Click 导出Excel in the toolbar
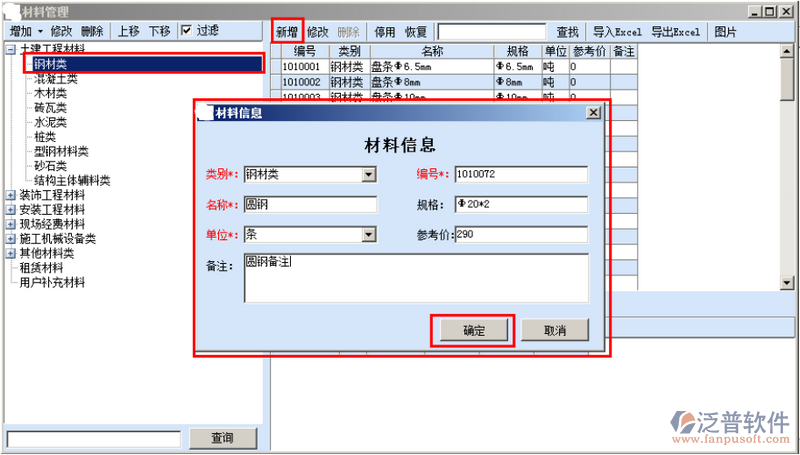The width and height of the screenshot is (800, 455). click(x=676, y=32)
